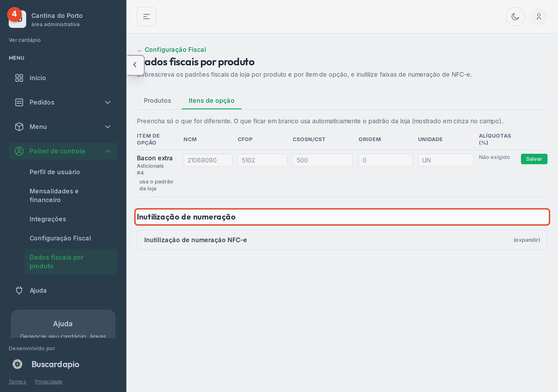
Task: Click the Buscardapio logo icon
Action: [17, 364]
